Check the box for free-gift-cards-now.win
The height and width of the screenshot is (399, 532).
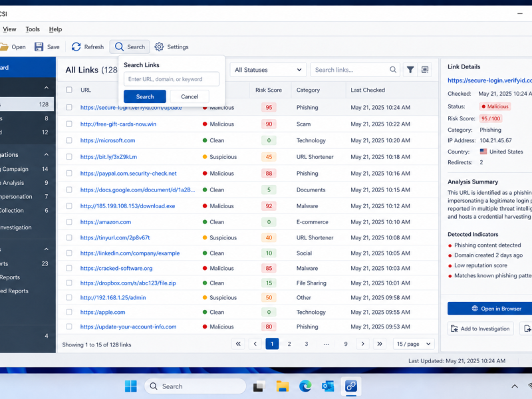[x=69, y=124]
